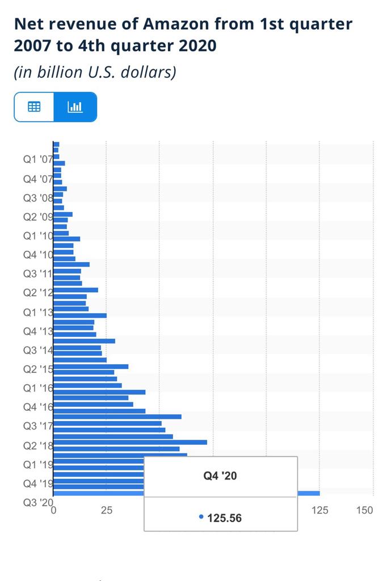
Task: Select the Q4 '10 axis label
Action: (x=38, y=255)
